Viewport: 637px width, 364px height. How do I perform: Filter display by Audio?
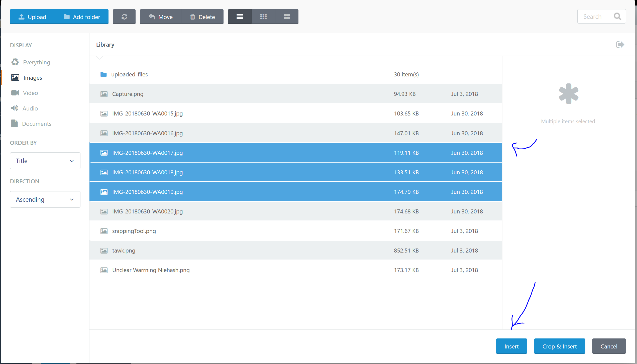(30, 108)
